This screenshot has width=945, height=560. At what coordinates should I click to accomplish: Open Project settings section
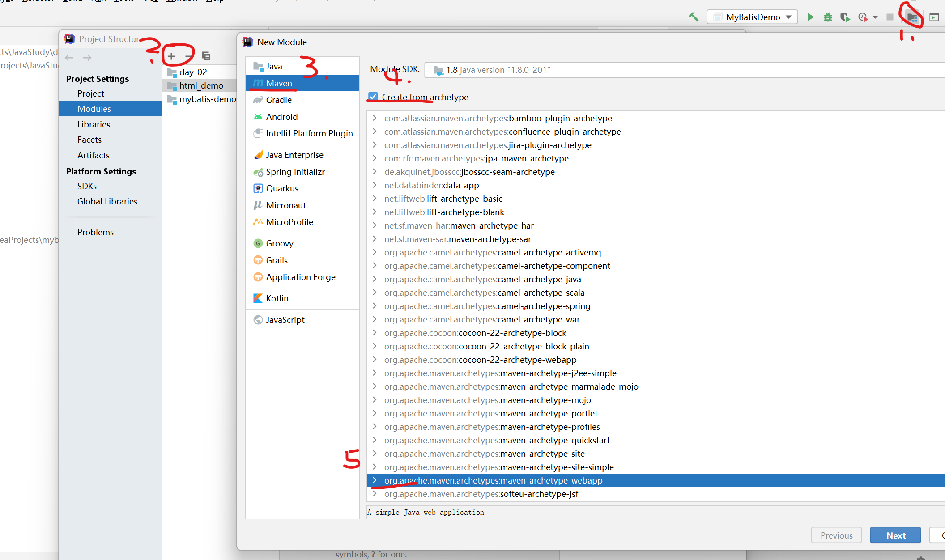(110, 93)
